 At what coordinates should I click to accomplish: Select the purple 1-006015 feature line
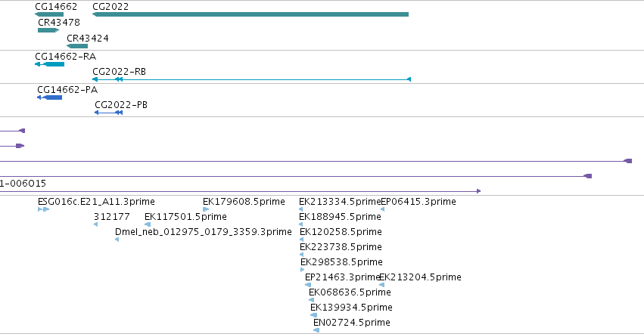click(240, 190)
